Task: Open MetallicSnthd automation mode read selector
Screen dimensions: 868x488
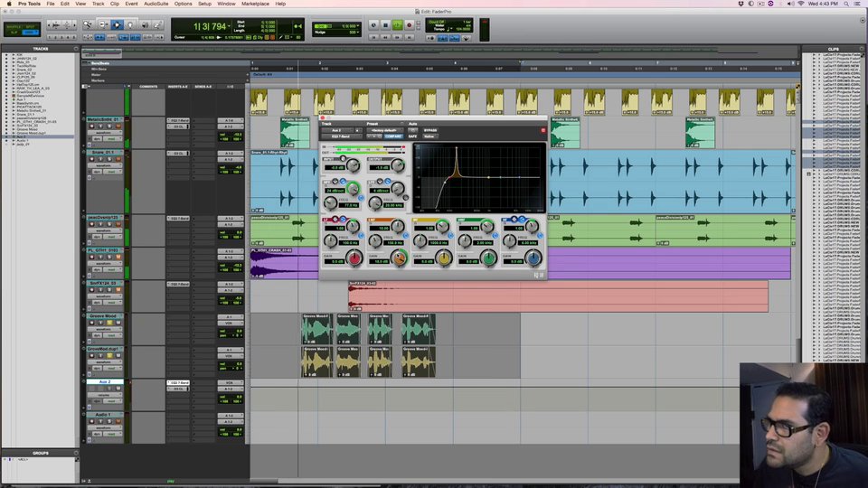Action: click(111, 139)
